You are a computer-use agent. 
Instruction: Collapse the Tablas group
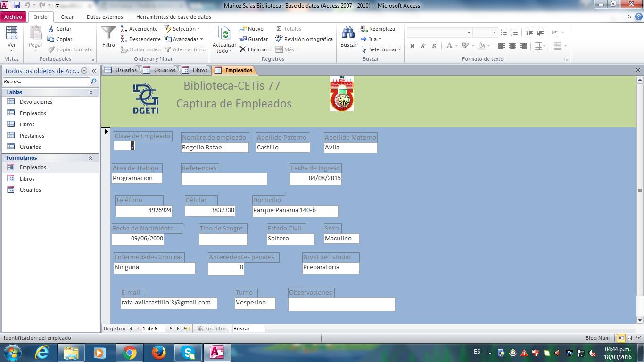click(91, 93)
